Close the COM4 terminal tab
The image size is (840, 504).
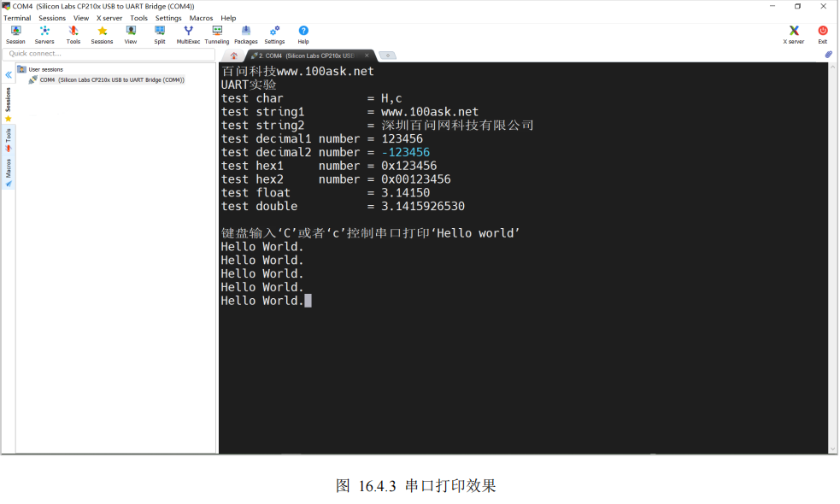point(367,56)
